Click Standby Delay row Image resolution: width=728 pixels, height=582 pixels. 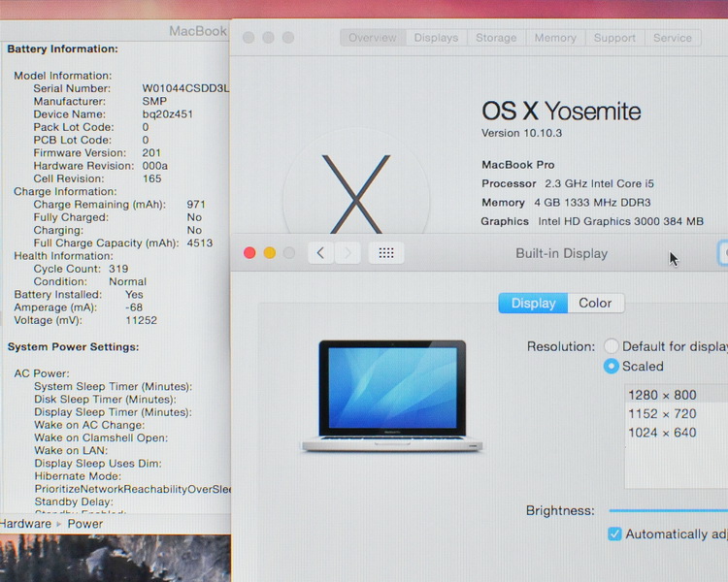point(74,501)
